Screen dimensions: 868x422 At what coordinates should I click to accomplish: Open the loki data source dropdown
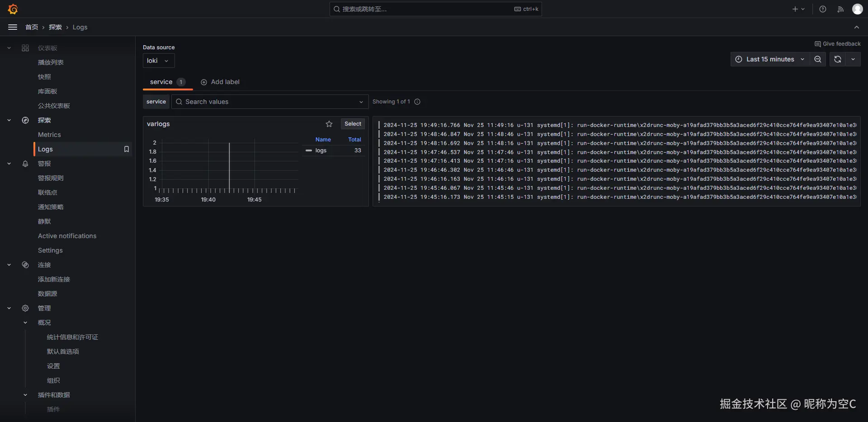(159, 61)
